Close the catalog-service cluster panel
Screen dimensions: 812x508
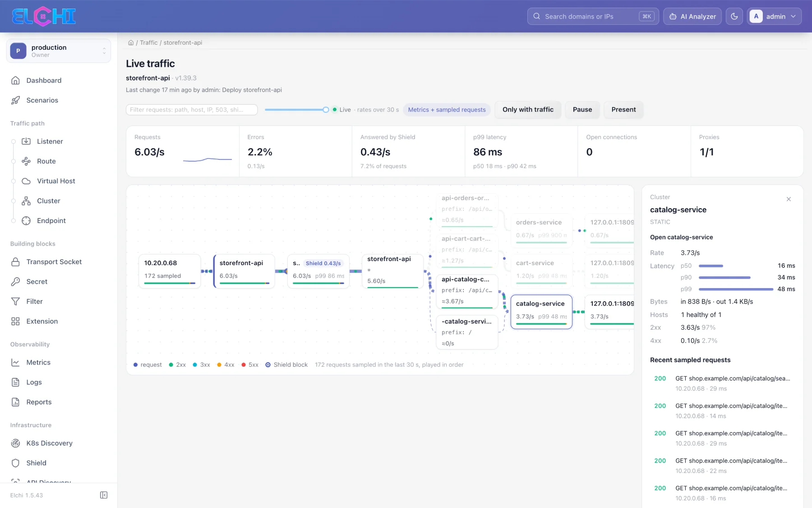point(789,199)
